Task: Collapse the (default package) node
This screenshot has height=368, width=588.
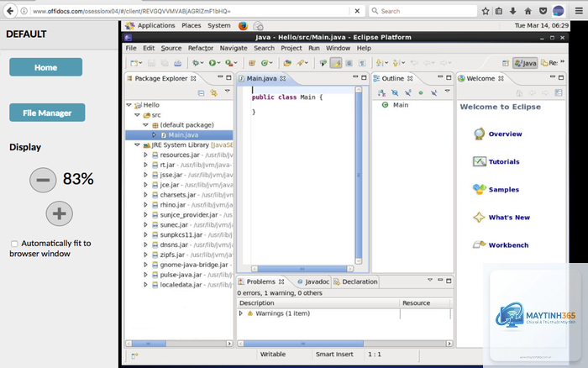Action: click(x=145, y=125)
